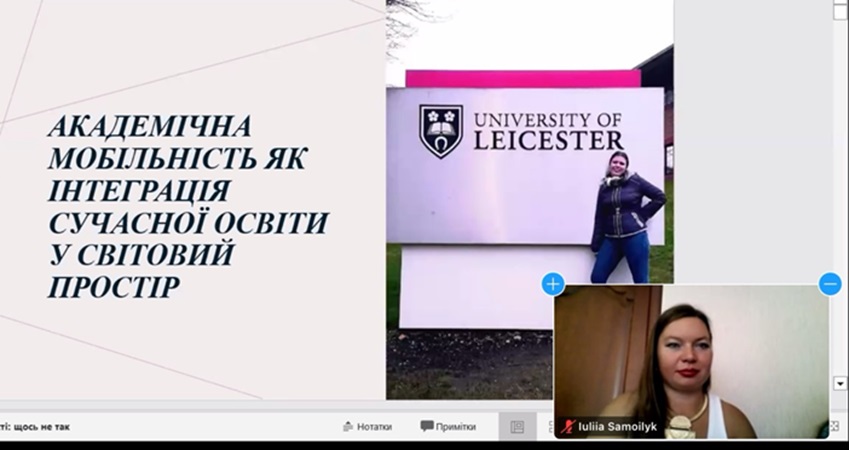849x450 pixels.
Task: Click the fit-slide-to-window icon at bottom right
Action: [x=834, y=427]
